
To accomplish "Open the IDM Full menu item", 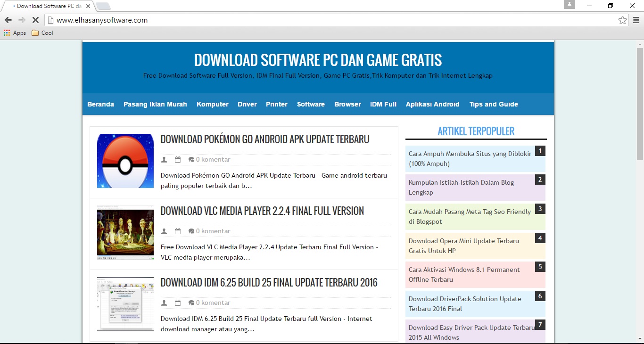I will [383, 104].
